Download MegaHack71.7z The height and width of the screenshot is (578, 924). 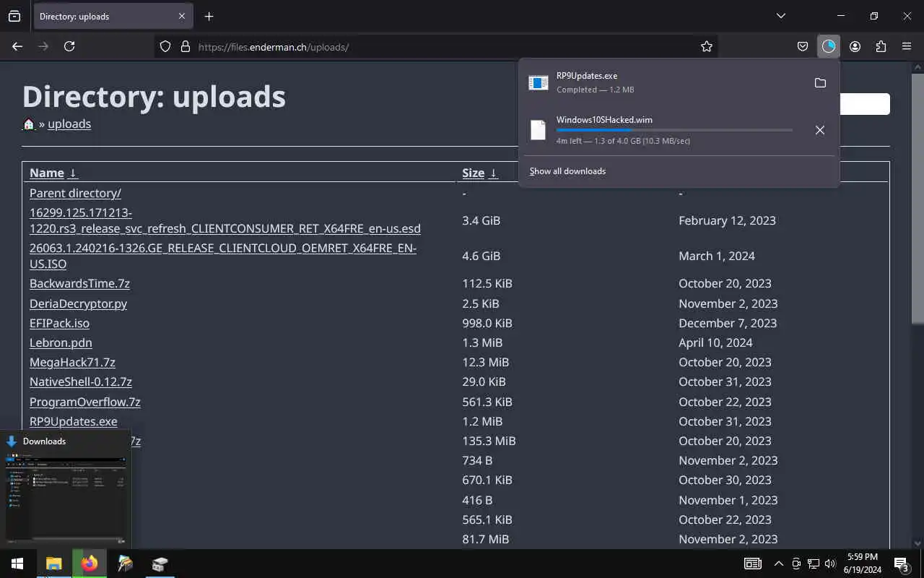[72, 362]
